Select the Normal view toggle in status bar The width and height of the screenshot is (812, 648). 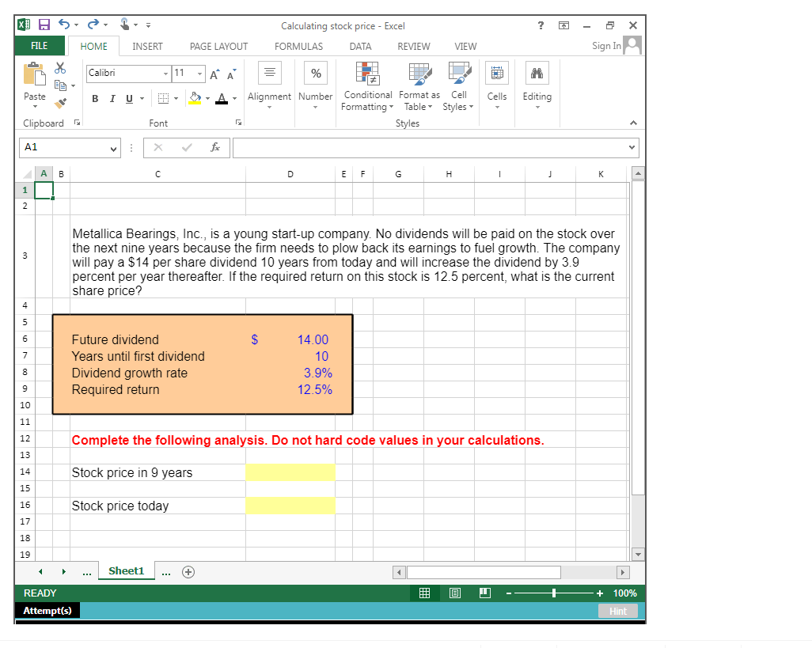point(424,593)
